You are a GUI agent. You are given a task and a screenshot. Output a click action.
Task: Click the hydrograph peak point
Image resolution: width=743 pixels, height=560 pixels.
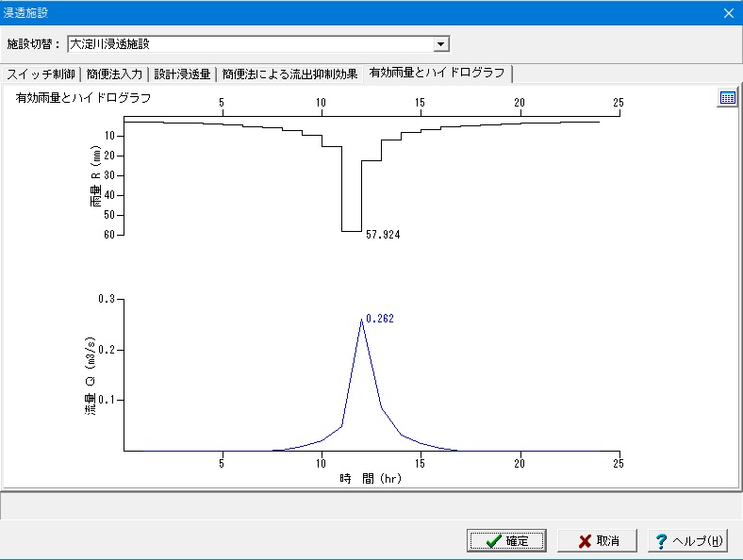[x=361, y=319]
